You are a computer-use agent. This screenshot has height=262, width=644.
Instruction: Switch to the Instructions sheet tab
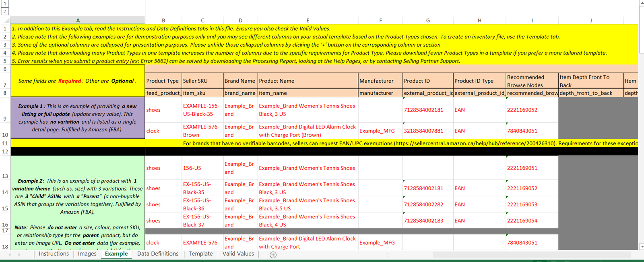[54, 254]
